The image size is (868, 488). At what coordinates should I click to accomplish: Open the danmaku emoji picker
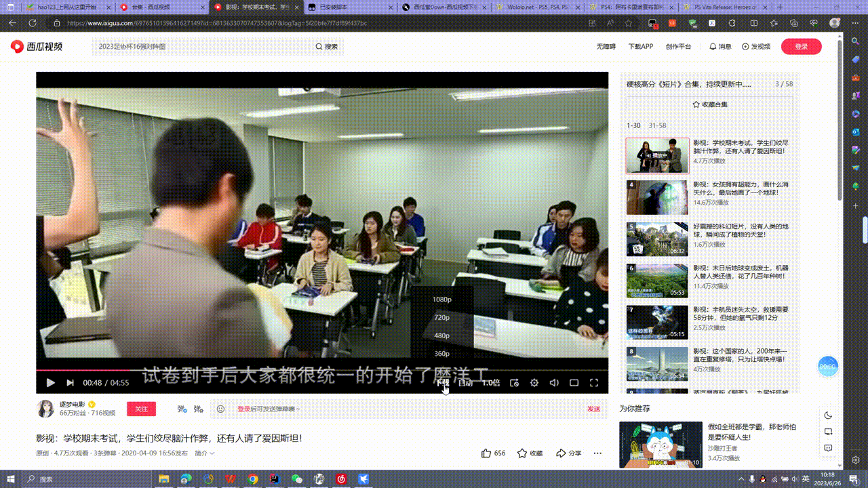[x=220, y=409]
